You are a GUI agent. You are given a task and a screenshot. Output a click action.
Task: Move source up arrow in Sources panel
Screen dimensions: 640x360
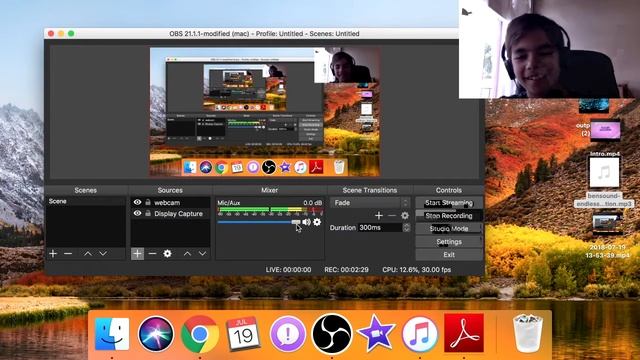click(187, 253)
